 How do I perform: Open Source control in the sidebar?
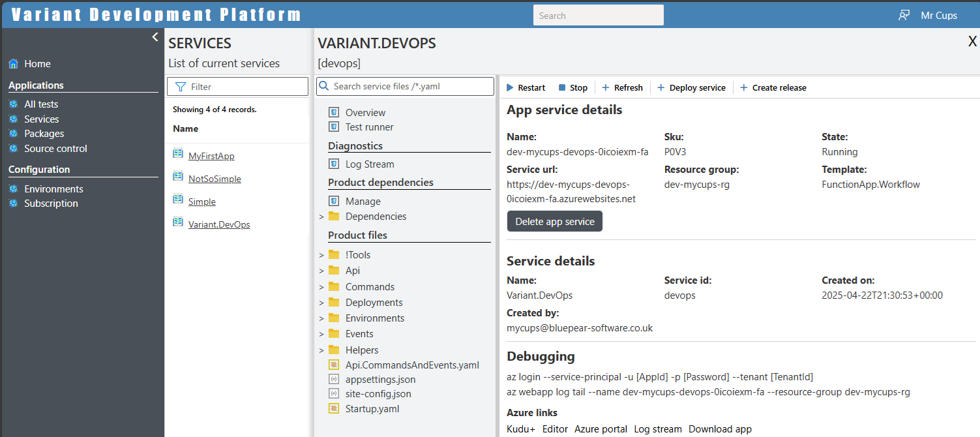click(55, 149)
